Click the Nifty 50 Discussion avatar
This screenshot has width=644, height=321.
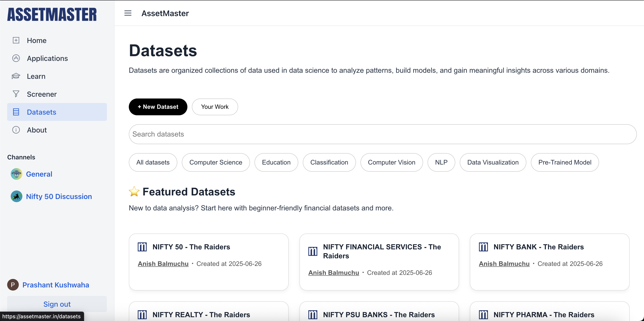pos(17,196)
